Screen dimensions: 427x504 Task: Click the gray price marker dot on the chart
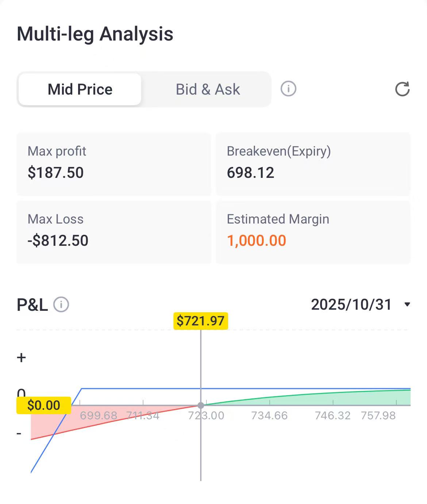201,405
